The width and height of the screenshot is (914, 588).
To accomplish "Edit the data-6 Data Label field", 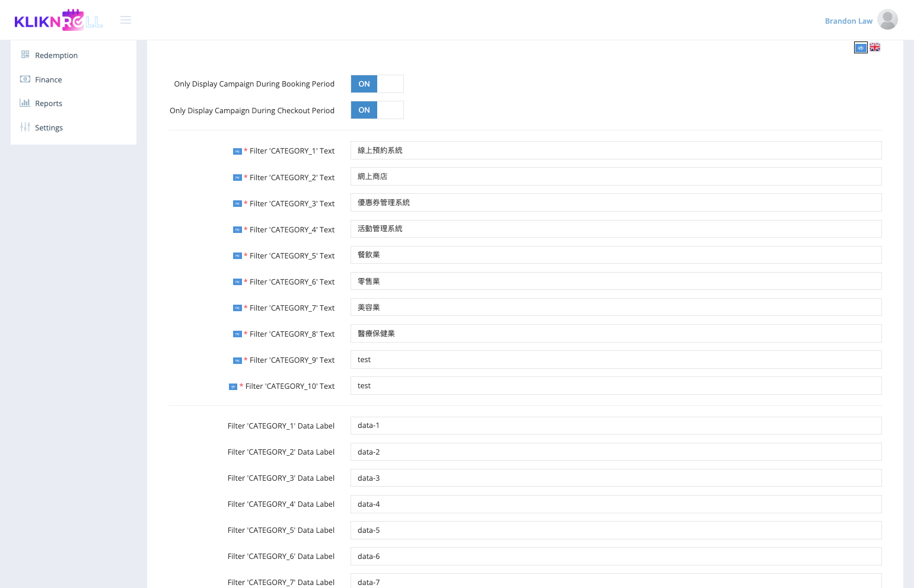I will 616,556.
